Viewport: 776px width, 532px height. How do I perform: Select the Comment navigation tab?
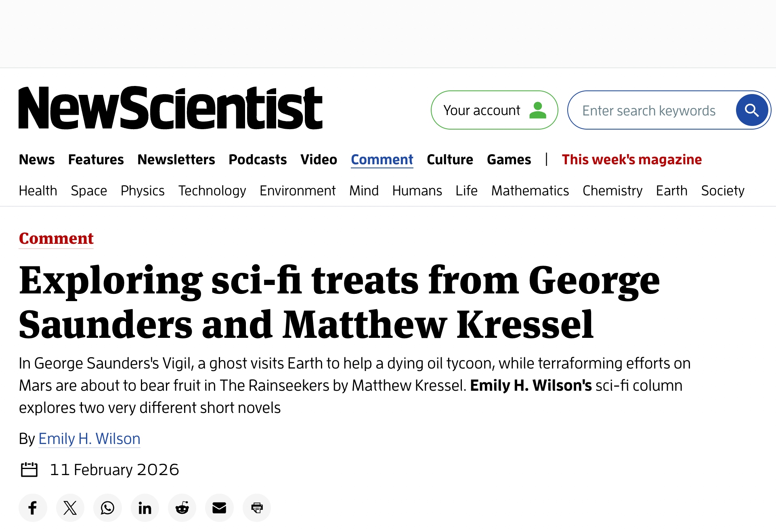pyautogui.click(x=382, y=159)
